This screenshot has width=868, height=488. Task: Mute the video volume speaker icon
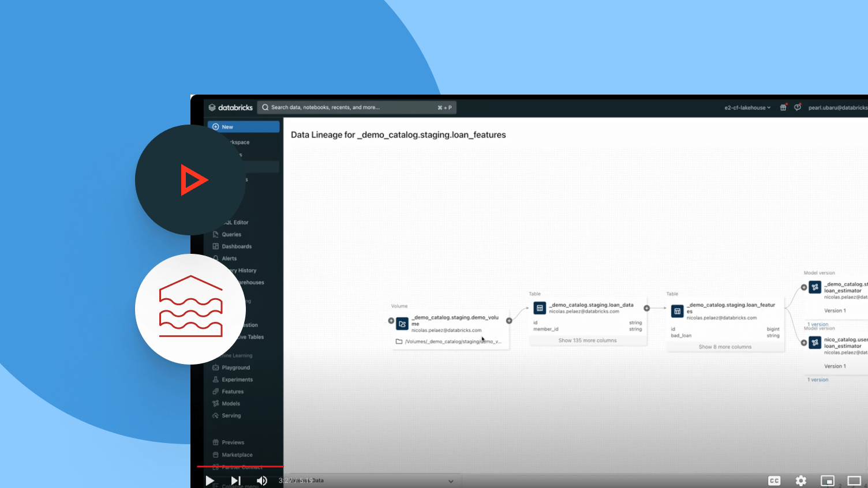click(262, 481)
